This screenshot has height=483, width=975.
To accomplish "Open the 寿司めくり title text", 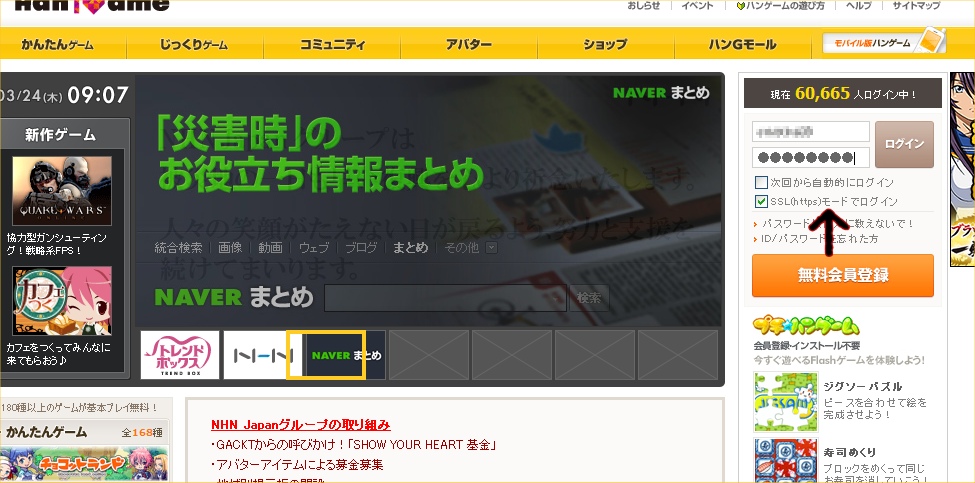I will pyautogui.click(x=849, y=453).
